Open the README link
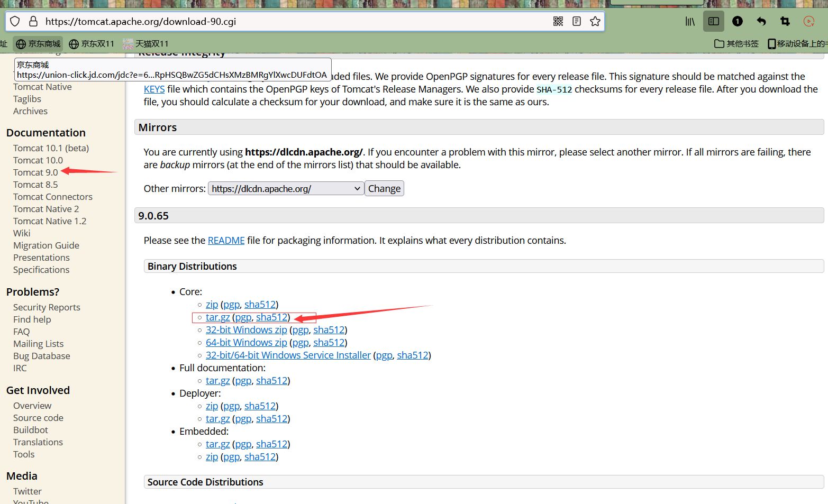This screenshot has width=828, height=504. (x=226, y=241)
